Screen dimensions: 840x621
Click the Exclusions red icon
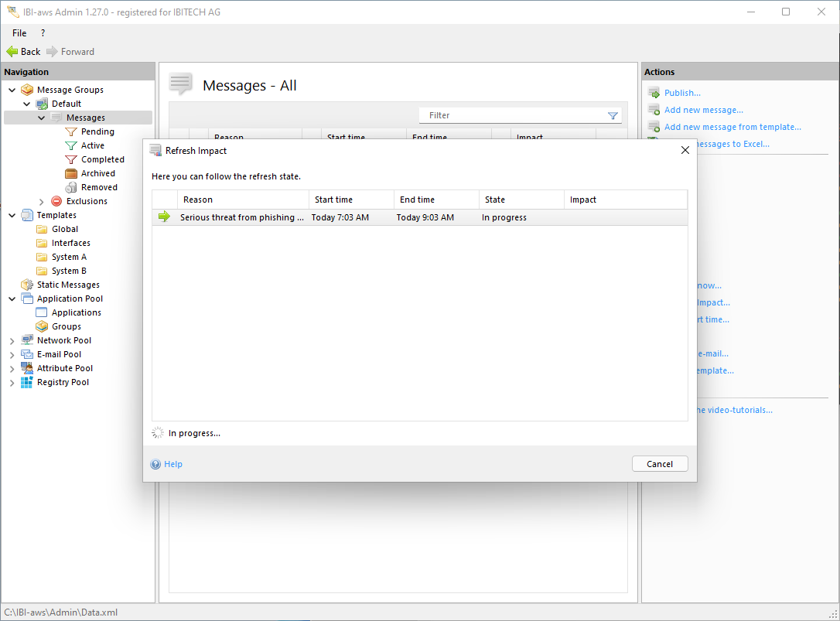pos(56,201)
